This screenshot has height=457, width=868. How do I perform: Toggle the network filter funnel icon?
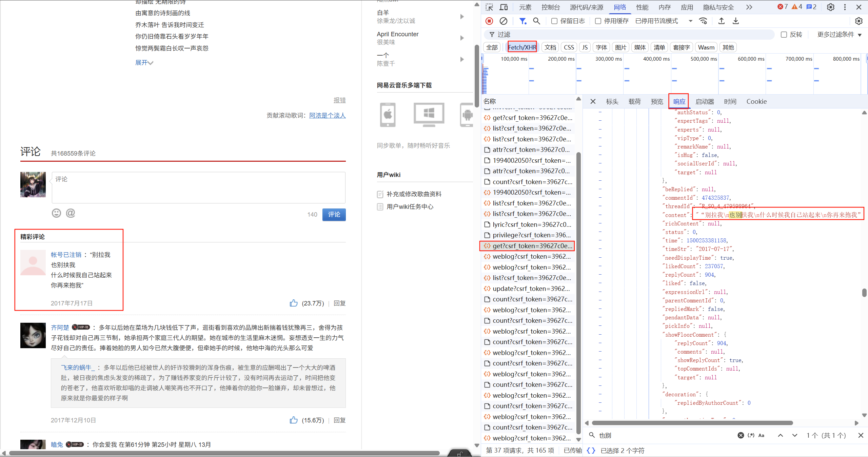[x=522, y=21]
